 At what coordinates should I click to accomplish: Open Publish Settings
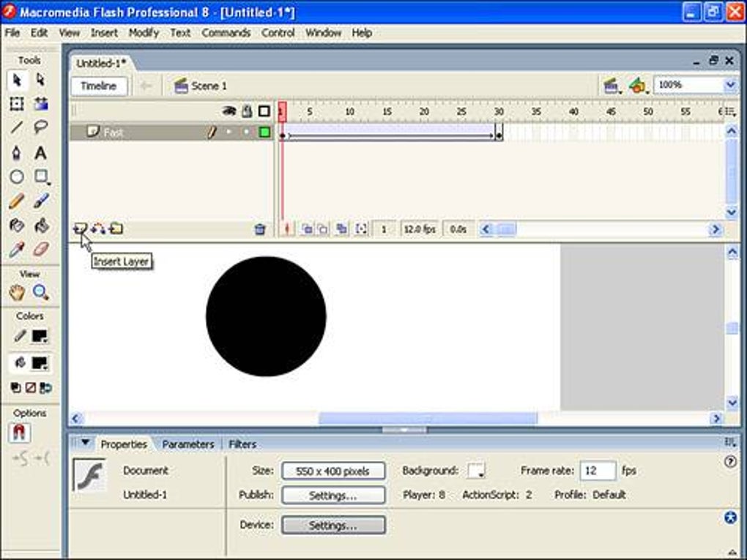[332, 495]
